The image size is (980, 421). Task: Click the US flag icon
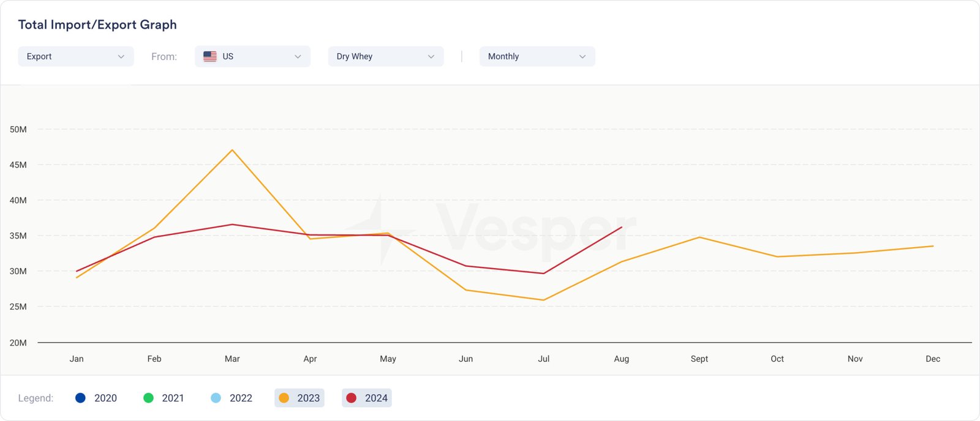(209, 56)
